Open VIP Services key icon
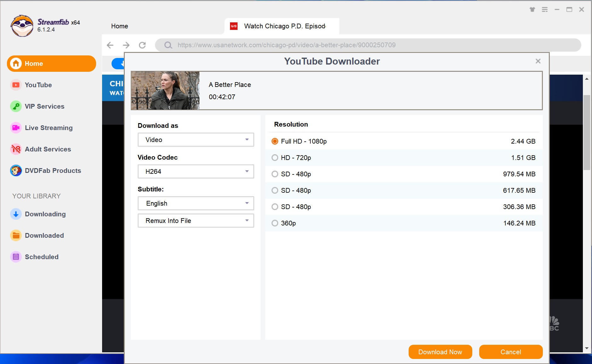 coord(16,106)
